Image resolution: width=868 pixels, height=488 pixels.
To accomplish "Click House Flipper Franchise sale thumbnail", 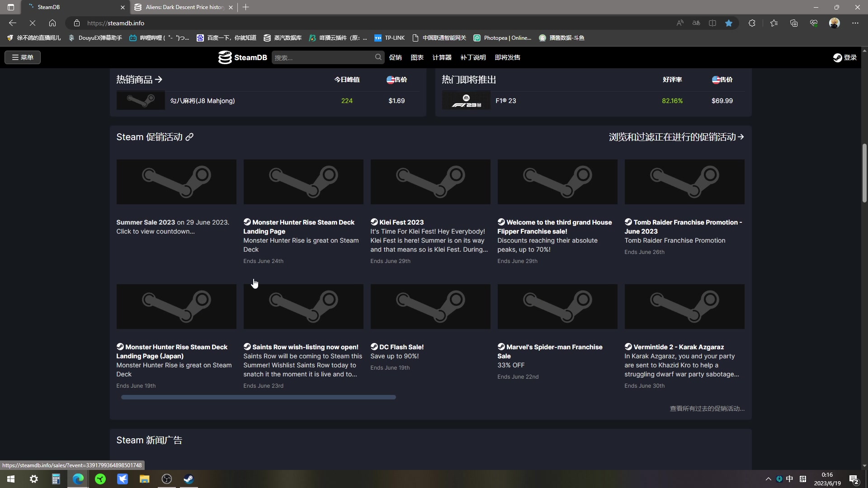I will pyautogui.click(x=557, y=182).
